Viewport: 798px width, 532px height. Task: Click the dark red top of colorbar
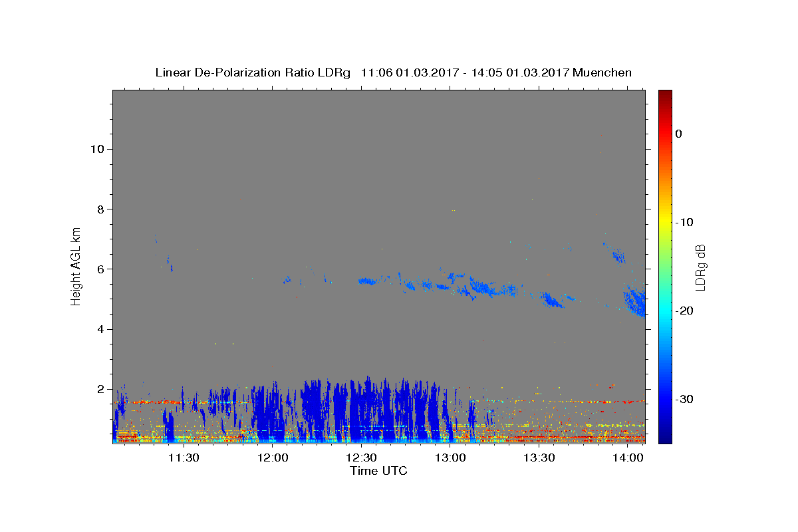[665, 94]
